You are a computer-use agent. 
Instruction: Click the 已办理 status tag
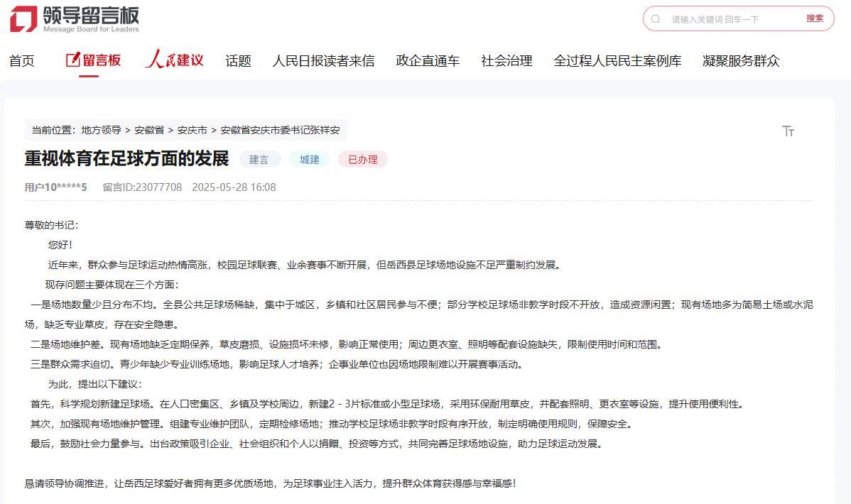pyautogui.click(x=362, y=160)
